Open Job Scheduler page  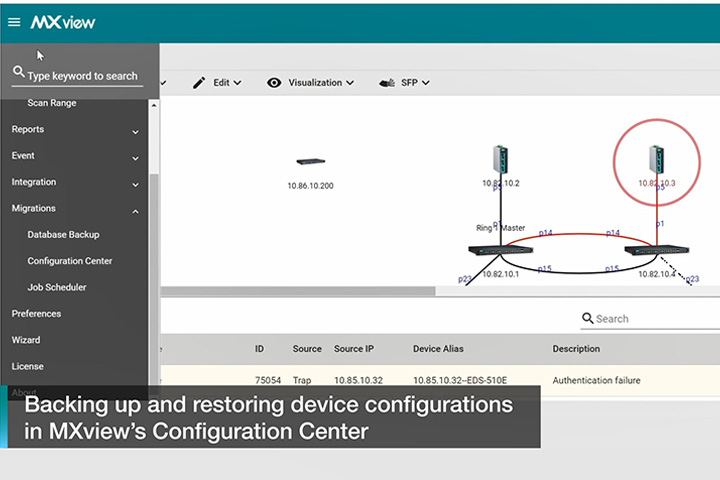coord(58,288)
